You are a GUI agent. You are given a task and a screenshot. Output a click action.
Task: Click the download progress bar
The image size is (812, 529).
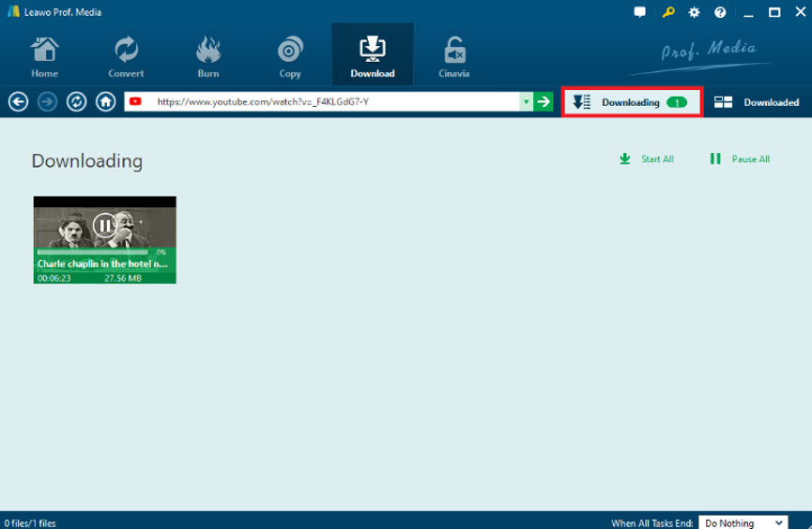coord(93,252)
